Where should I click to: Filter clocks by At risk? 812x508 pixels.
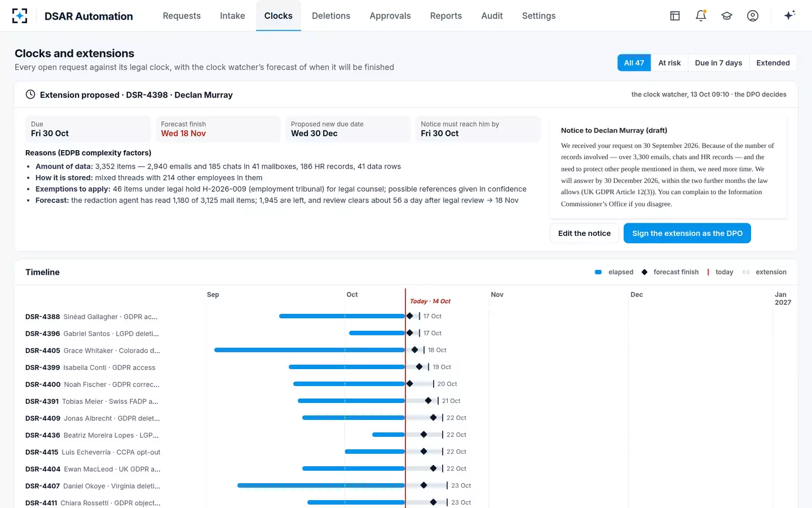coord(669,63)
